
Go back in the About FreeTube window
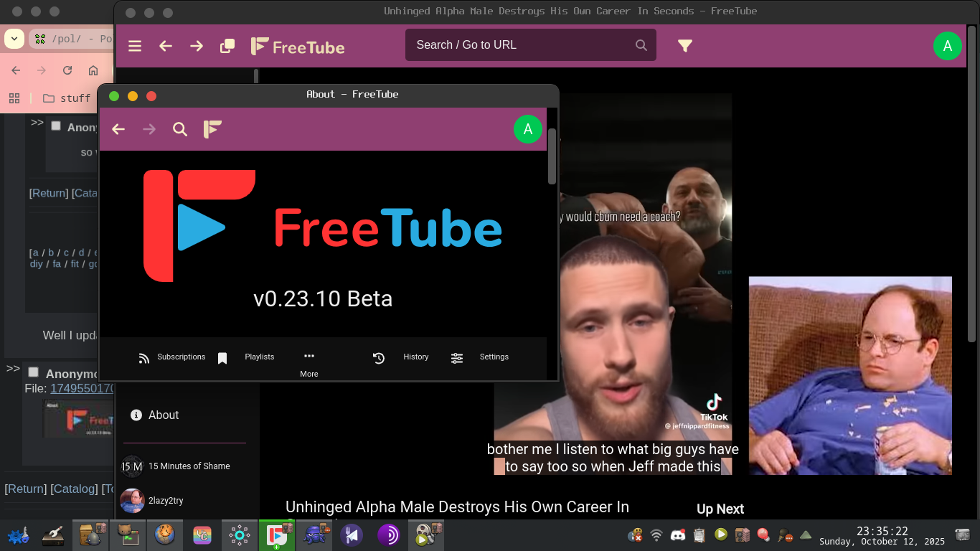coord(118,129)
